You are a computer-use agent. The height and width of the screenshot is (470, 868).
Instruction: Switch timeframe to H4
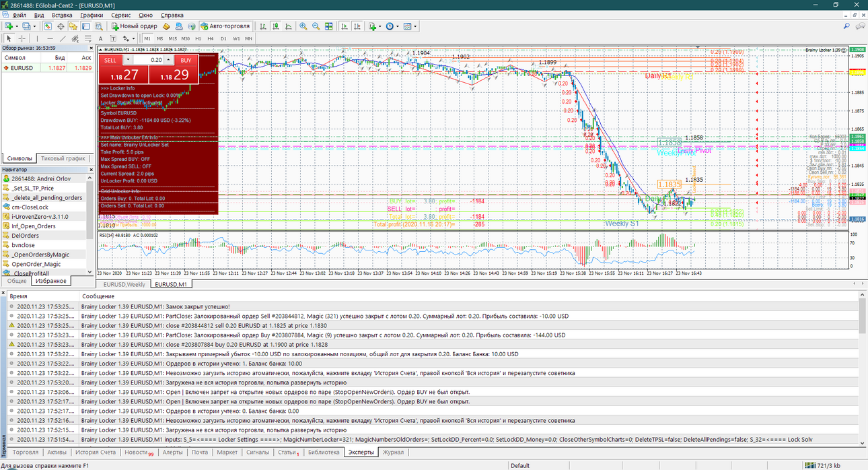click(x=211, y=38)
